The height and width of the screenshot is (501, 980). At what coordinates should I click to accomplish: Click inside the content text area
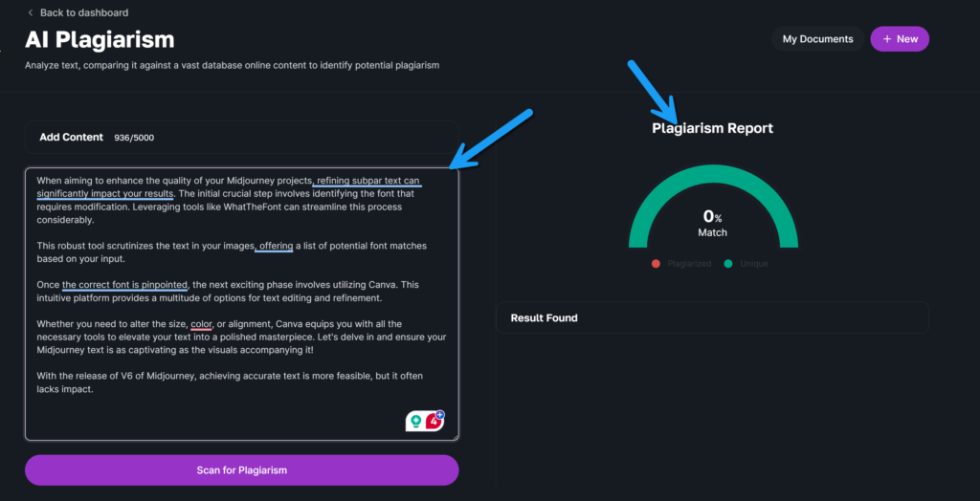(x=239, y=363)
